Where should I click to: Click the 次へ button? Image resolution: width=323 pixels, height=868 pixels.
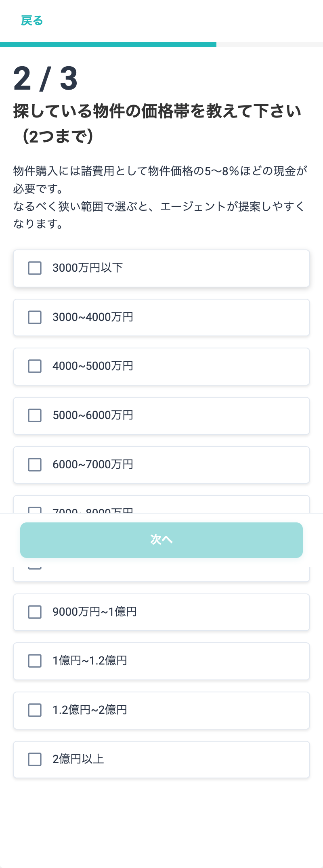tap(161, 540)
